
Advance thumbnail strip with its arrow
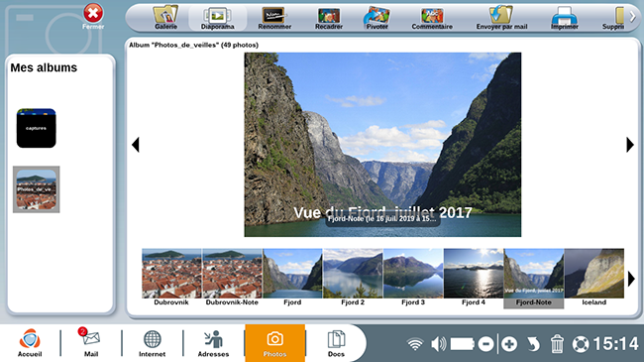tap(631, 279)
